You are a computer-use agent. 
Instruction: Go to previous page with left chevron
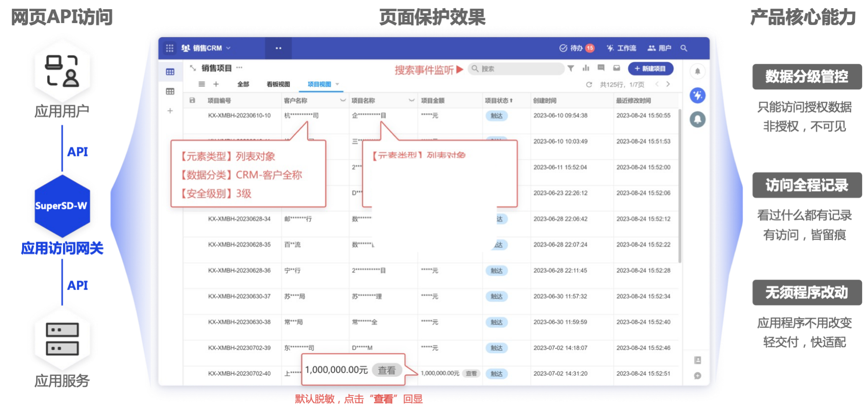pyautogui.click(x=657, y=84)
